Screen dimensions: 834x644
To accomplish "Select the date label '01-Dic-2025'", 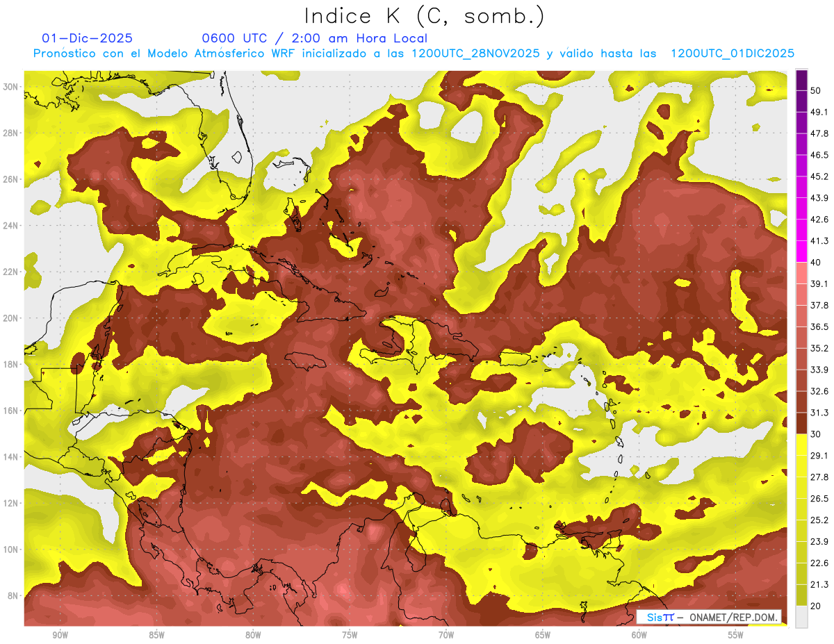I will (x=87, y=38).
